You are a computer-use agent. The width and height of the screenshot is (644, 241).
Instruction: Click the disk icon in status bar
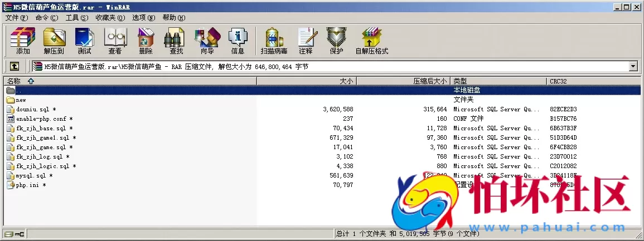point(9,234)
